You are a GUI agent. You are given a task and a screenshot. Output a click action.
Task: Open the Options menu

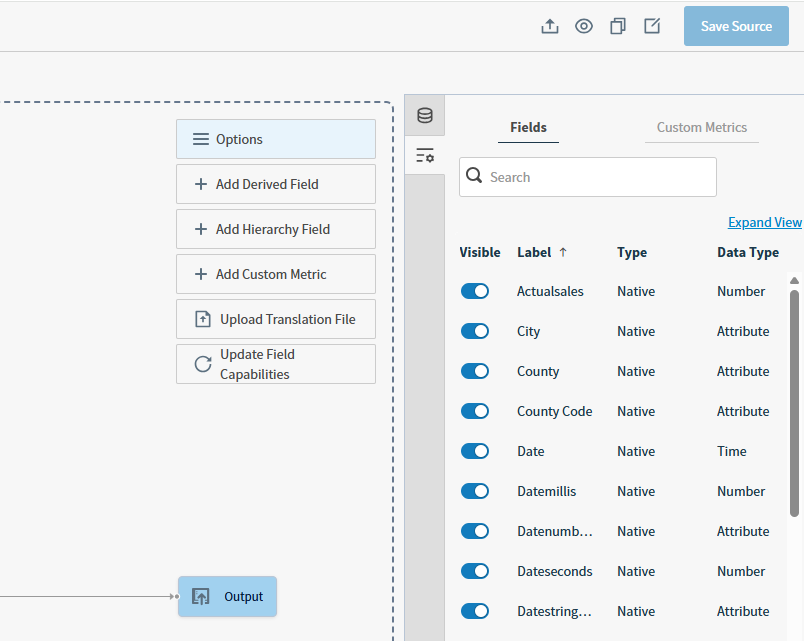point(276,139)
